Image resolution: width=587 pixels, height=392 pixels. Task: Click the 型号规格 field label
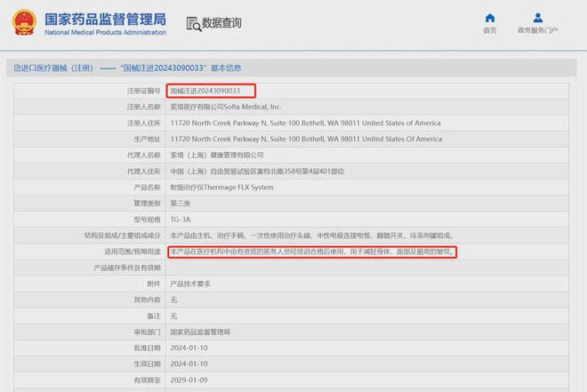pyautogui.click(x=147, y=220)
